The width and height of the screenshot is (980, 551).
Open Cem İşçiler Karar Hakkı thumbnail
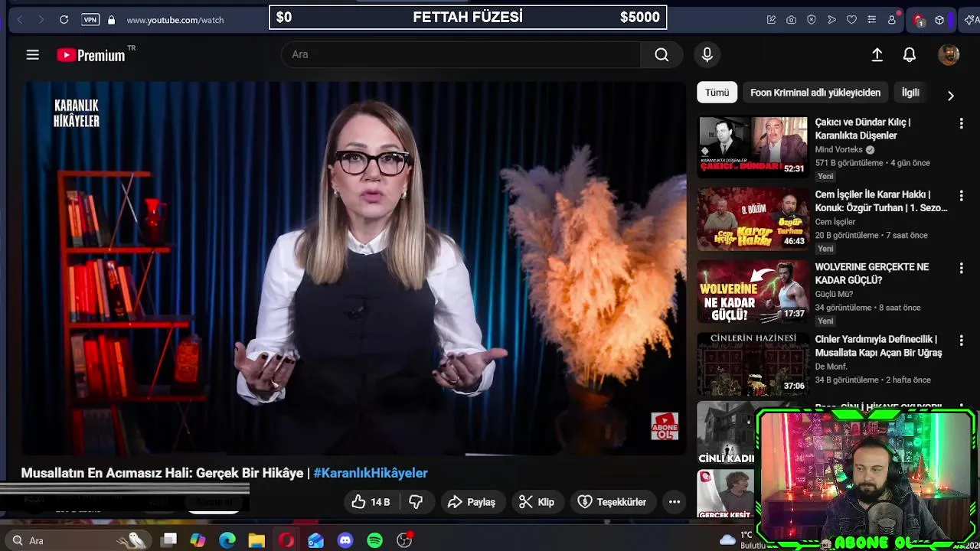[x=753, y=219]
